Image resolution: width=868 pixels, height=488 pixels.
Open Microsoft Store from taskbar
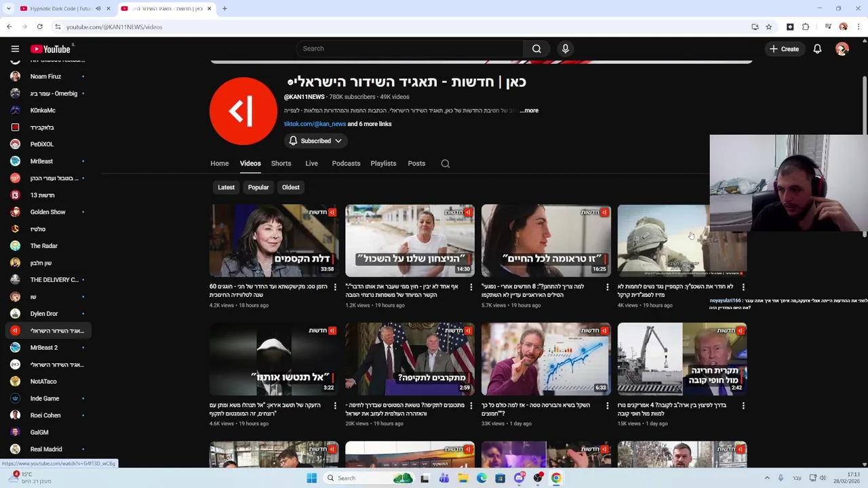coord(500,478)
